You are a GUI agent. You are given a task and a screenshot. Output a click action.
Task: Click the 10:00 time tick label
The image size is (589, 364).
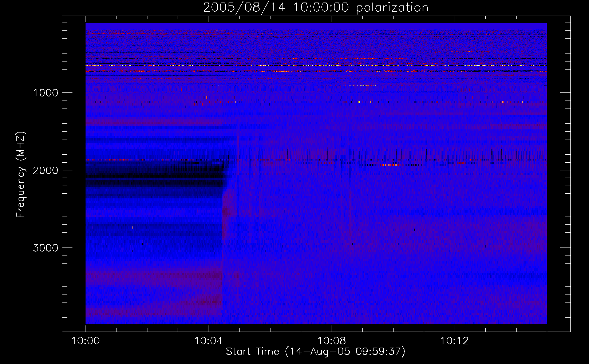(86, 341)
